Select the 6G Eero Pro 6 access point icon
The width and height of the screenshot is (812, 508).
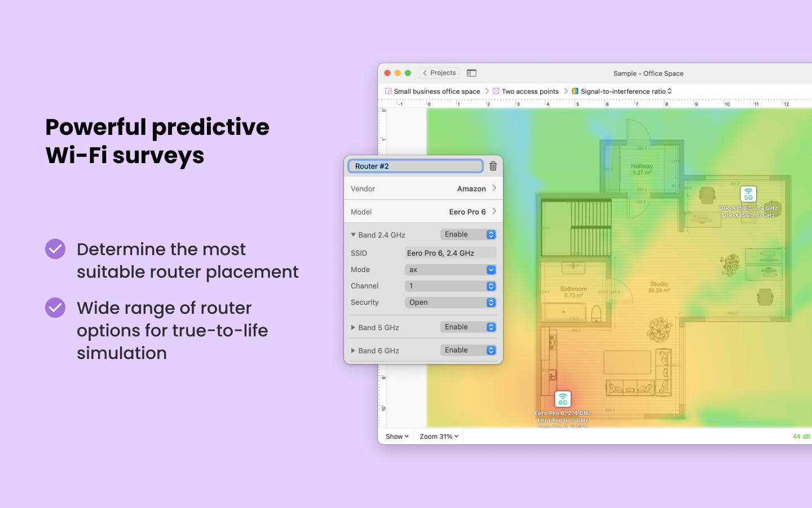(x=562, y=400)
